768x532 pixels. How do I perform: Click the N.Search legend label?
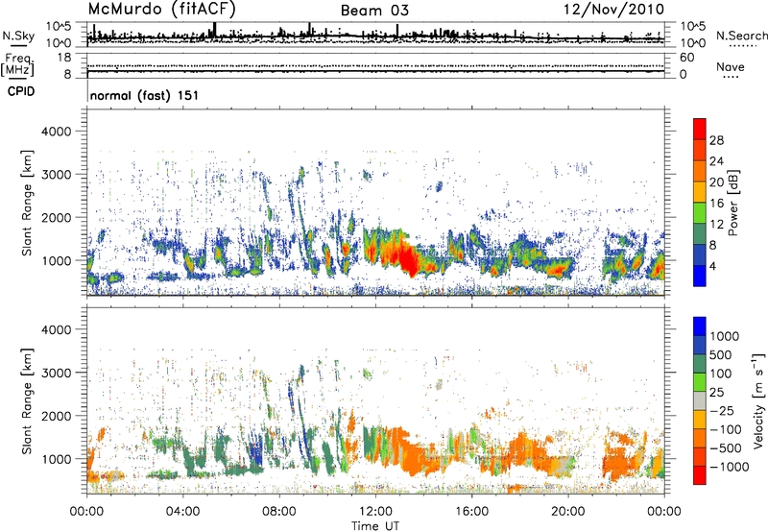click(741, 36)
